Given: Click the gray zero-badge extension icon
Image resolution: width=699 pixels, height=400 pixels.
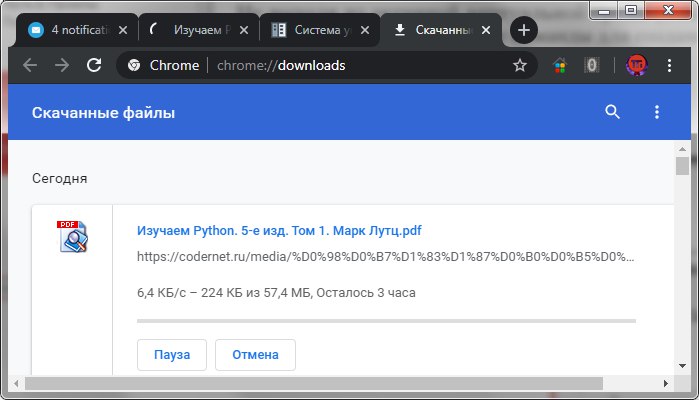Looking at the screenshot, I should pyautogui.click(x=591, y=66).
